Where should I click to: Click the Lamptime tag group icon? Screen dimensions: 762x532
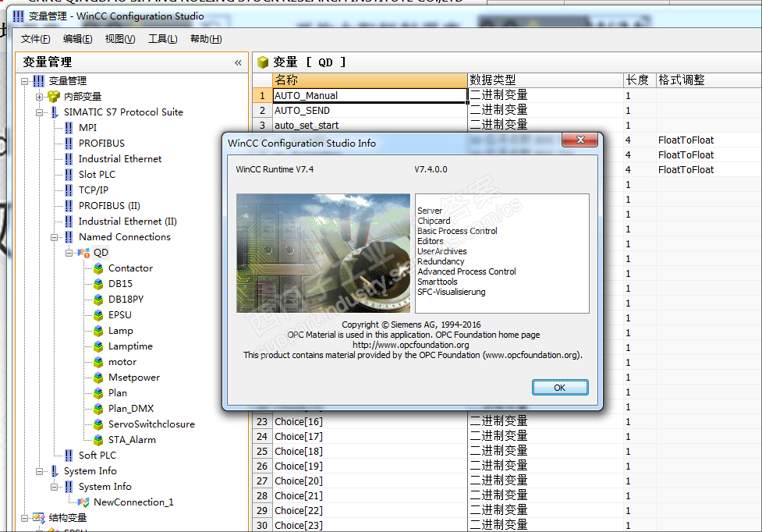coord(98,346)
